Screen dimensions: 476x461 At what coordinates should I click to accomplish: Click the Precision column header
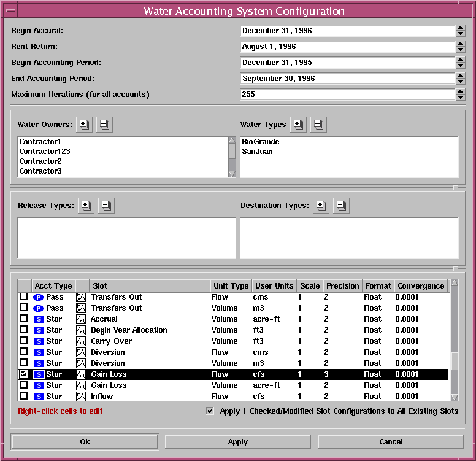pyautogui.click(x=342, y=285)
